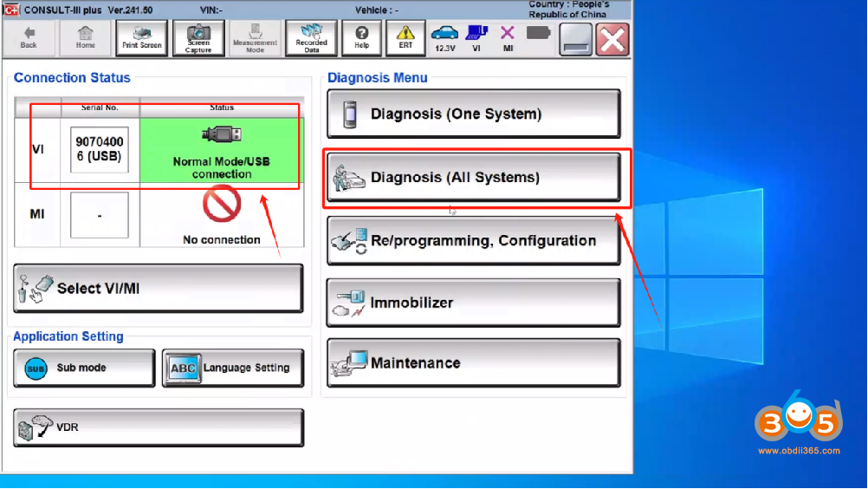Take a Screen Capture with camera icon

pyautogui.click(x=198, y=37)
